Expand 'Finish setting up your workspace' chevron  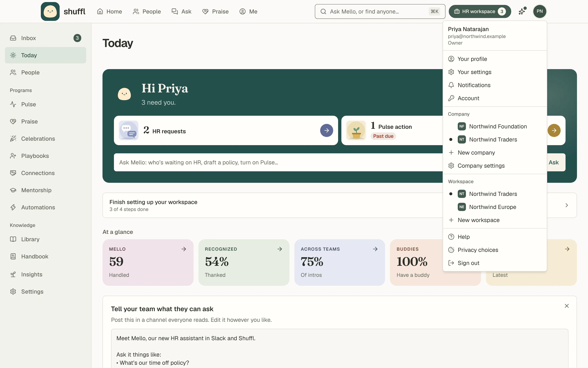pyautogui.click(x=567, y=205)
